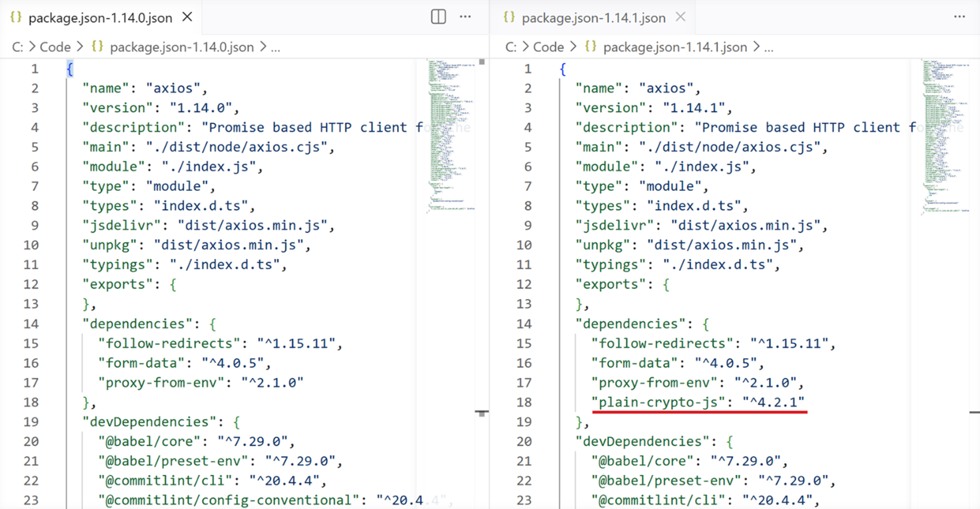Click Code folder in left breadcrumb
Image resolution: width=980 pixels, height=509 pixels.
pyautogui.click(x=55, y=47)
